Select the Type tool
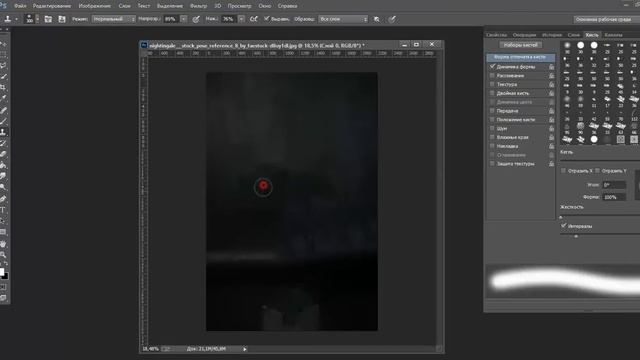 coord(3,210)
